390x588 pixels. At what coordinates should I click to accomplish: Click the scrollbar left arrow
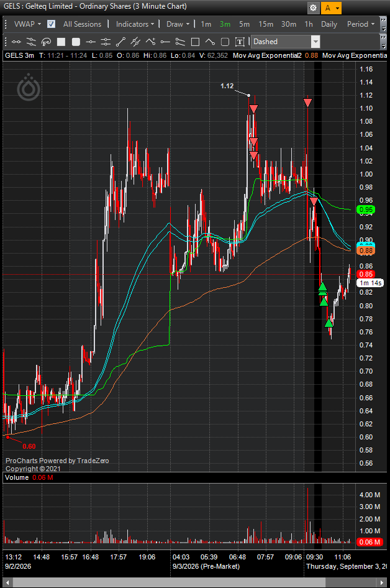pyautogui.click(x=7, y=582)
